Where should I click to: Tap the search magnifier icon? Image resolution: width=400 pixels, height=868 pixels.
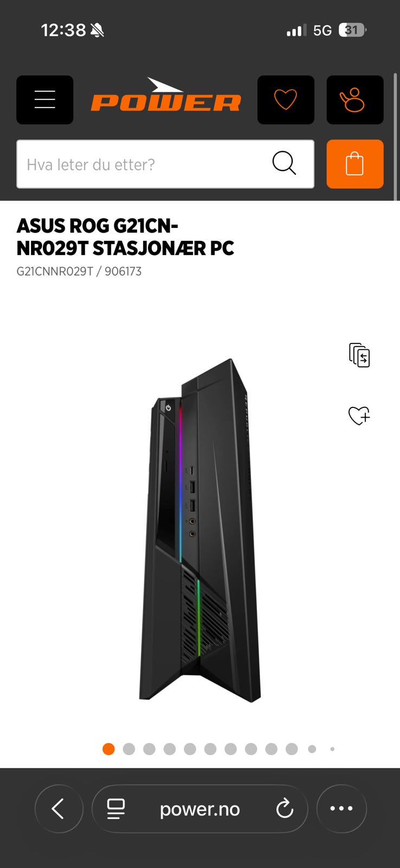pyautogui.click(x=284, y=163)
